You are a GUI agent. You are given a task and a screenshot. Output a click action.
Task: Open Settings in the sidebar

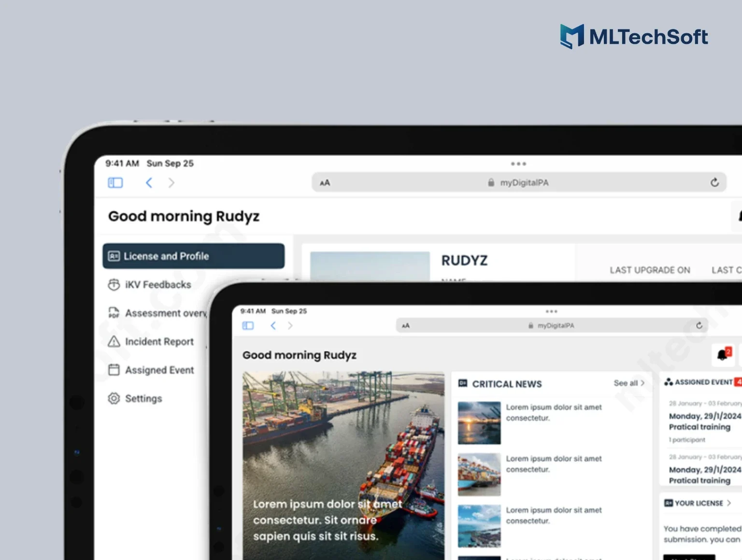coord(143,399)
